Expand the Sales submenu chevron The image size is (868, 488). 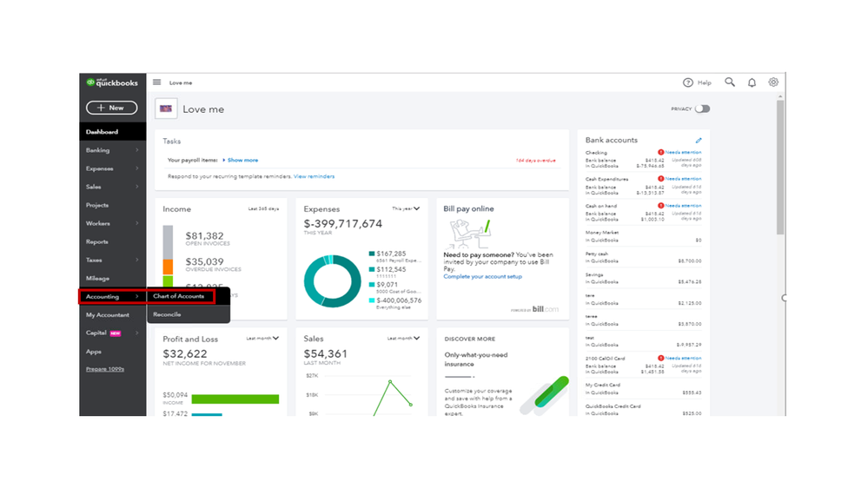(x=136, y=187)
